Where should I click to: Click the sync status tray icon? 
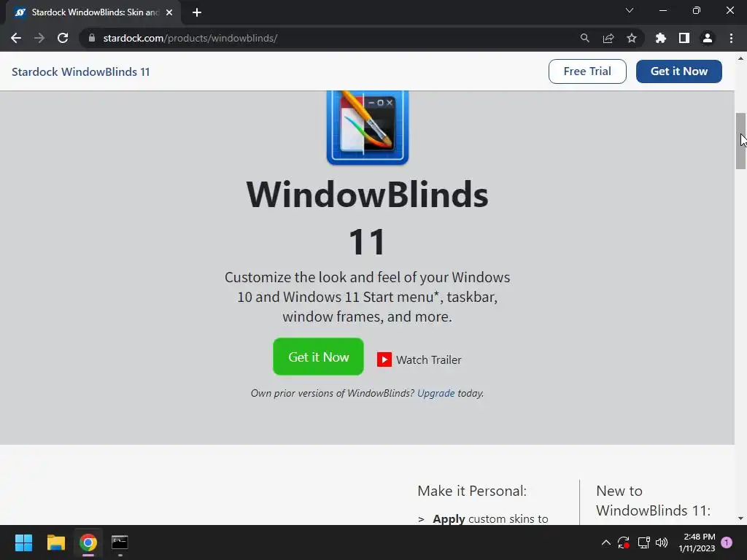click(x=624, y=542)
